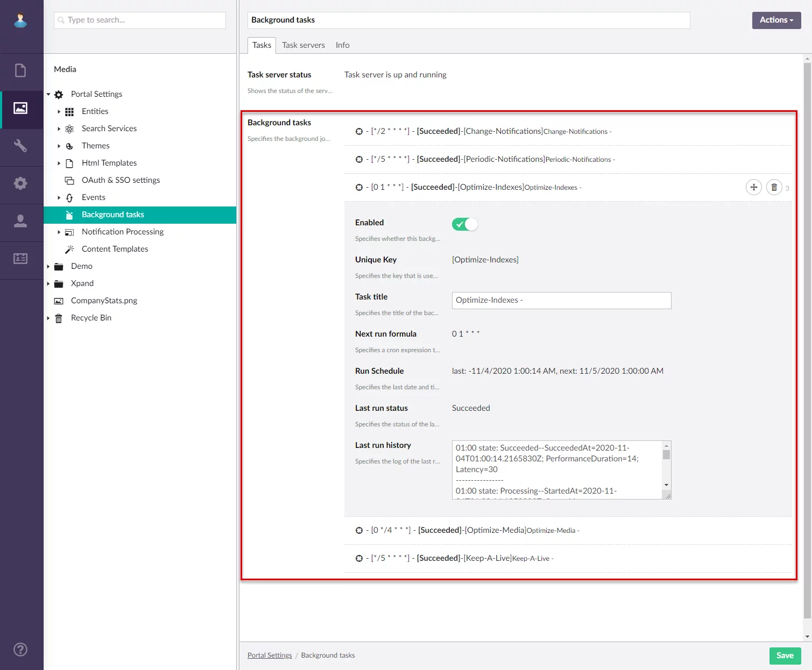Viewport: 812px width, 670px height.
Task: Delete the Optimize-Indexes task with trash icon
Action: point(774,188)
